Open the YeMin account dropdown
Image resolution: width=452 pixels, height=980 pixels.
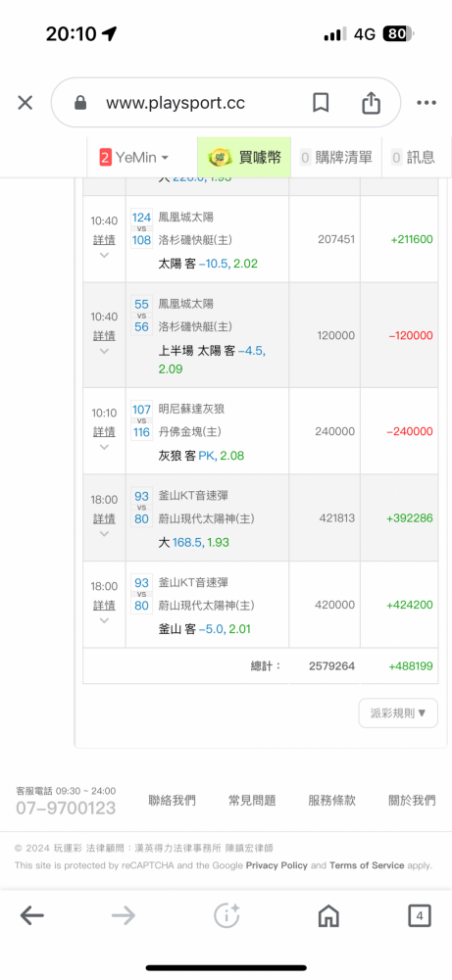(x=133, y=158)
